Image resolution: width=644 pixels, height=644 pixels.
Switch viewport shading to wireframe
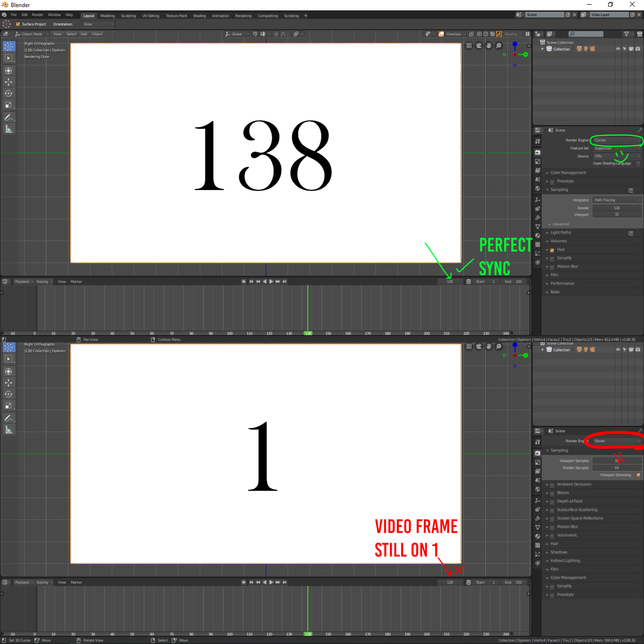click(x=479, y=34)
